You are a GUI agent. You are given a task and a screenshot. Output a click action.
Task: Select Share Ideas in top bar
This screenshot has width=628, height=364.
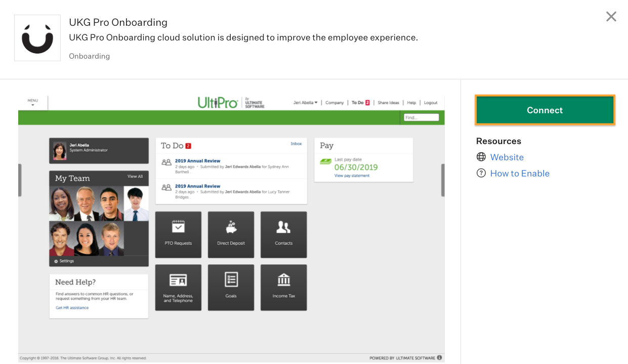[x=388, y=103]
